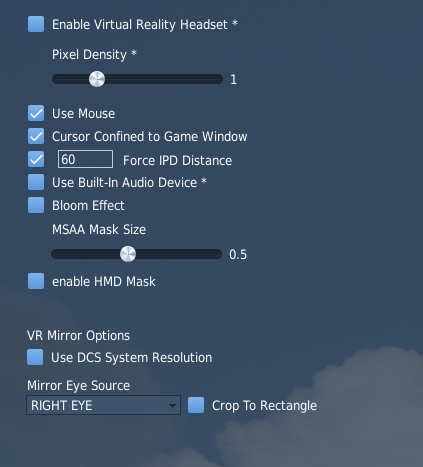Click the Mirror Eye Source label
This screenshot has width=423, height=467.
click(x=78, y=386)
